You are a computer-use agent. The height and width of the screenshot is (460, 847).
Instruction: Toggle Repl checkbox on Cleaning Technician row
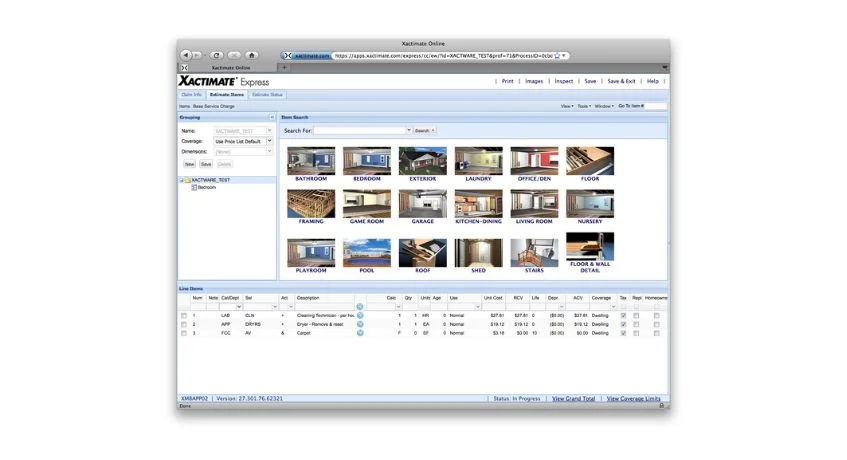[636, 315]
